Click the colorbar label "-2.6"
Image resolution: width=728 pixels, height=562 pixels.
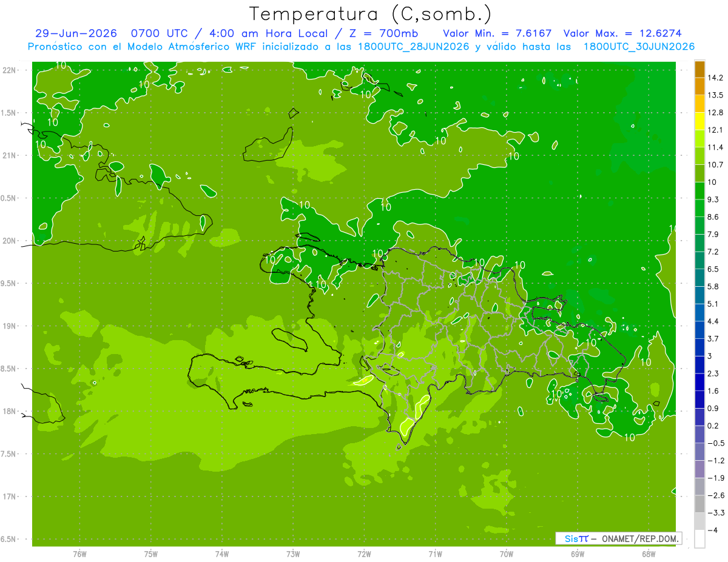point(715,495)
